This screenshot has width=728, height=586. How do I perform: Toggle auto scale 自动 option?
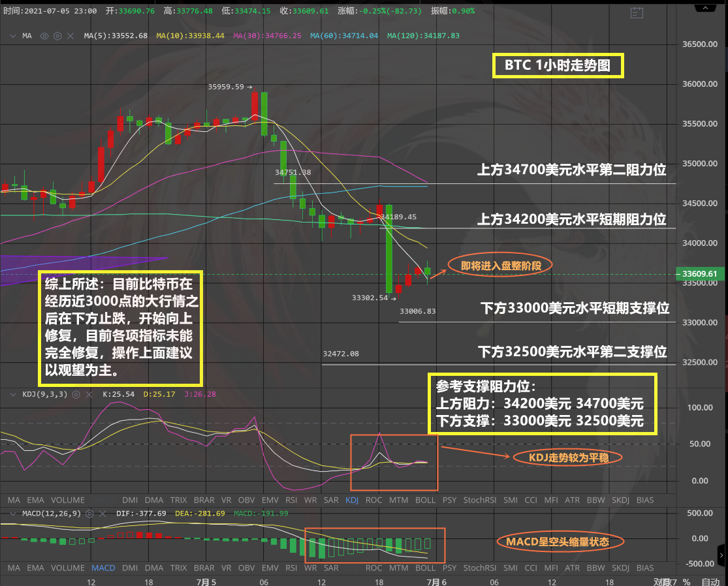[x=710, y=582]
